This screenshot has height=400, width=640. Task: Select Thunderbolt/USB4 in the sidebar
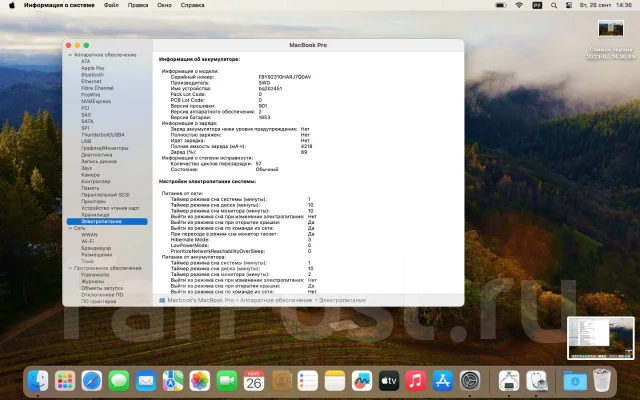[x=102, y=135]
